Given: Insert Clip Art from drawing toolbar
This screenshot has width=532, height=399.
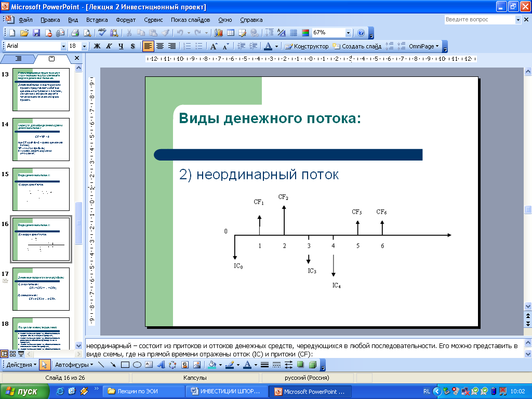Looking at the screenshot, I should tap(185, 365).
